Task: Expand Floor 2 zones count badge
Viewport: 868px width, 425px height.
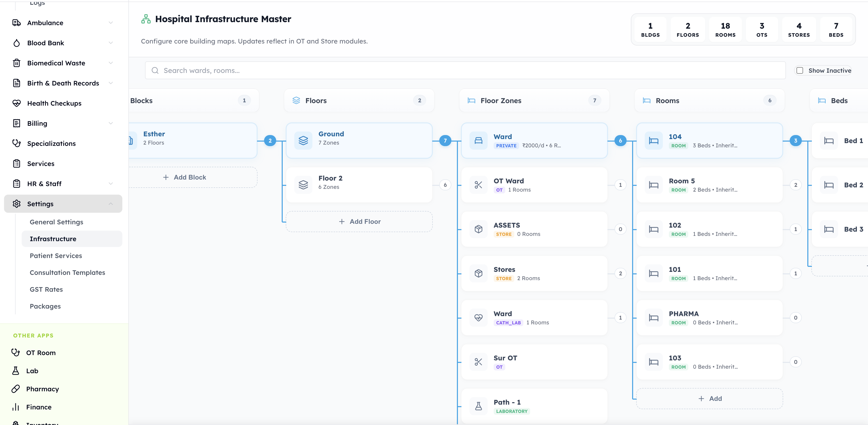Action: (x=445, y=185)
